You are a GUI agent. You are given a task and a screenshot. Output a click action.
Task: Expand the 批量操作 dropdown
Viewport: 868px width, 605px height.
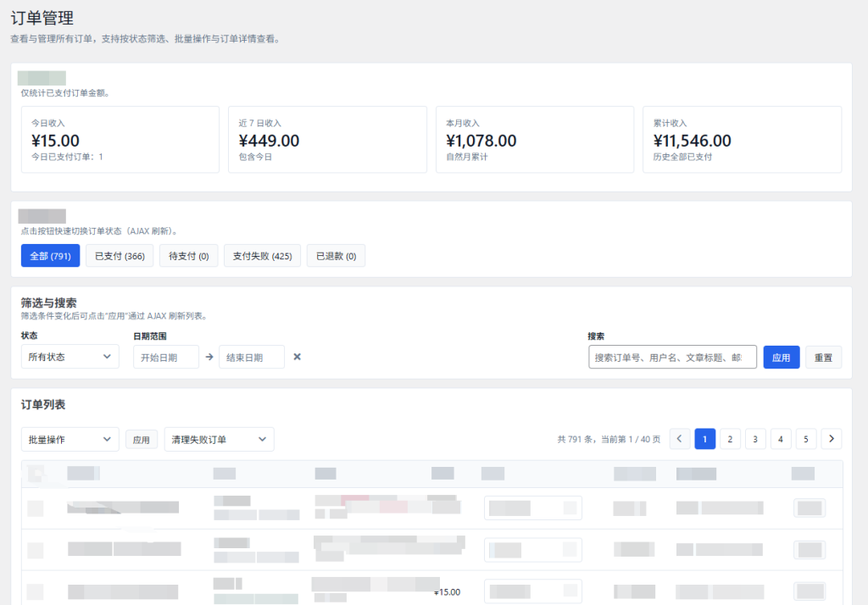(70, 440)
